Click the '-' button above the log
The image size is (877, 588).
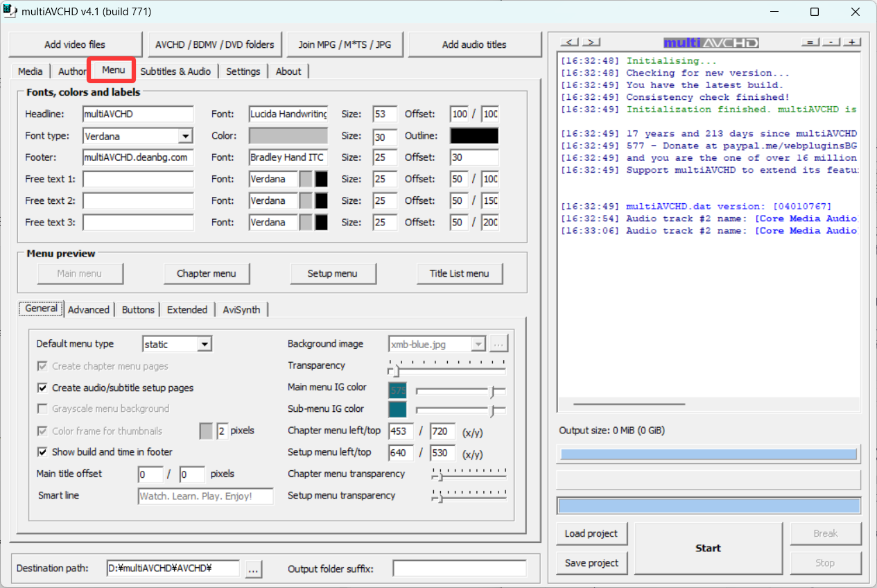point(831,43)
